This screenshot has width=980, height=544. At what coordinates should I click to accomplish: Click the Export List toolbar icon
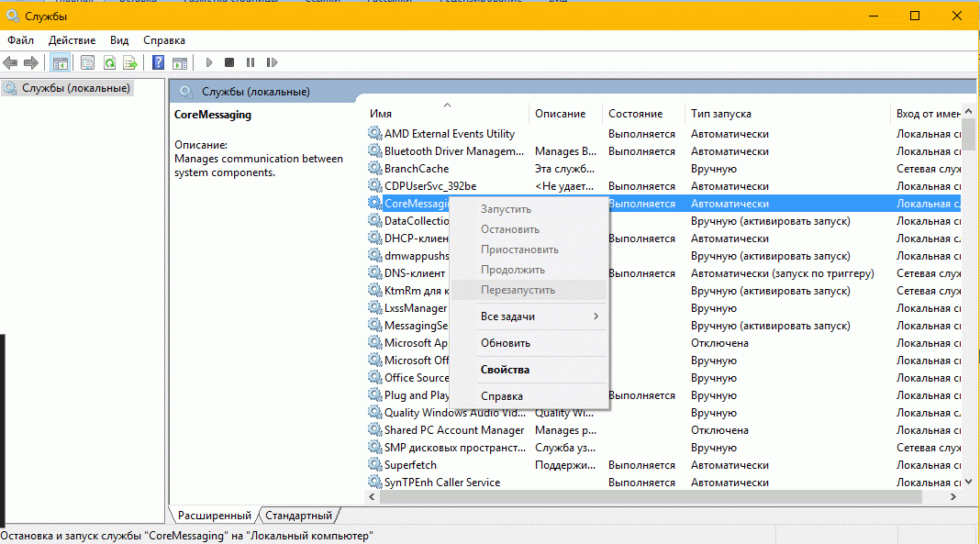pyautogui.click(x=130, y=62)
